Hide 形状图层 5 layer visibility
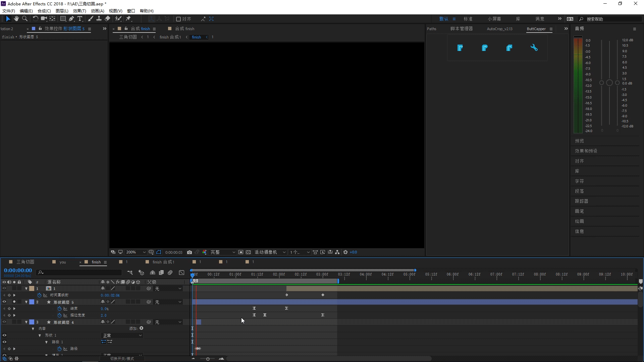644x362 pixels. [4, 302]
